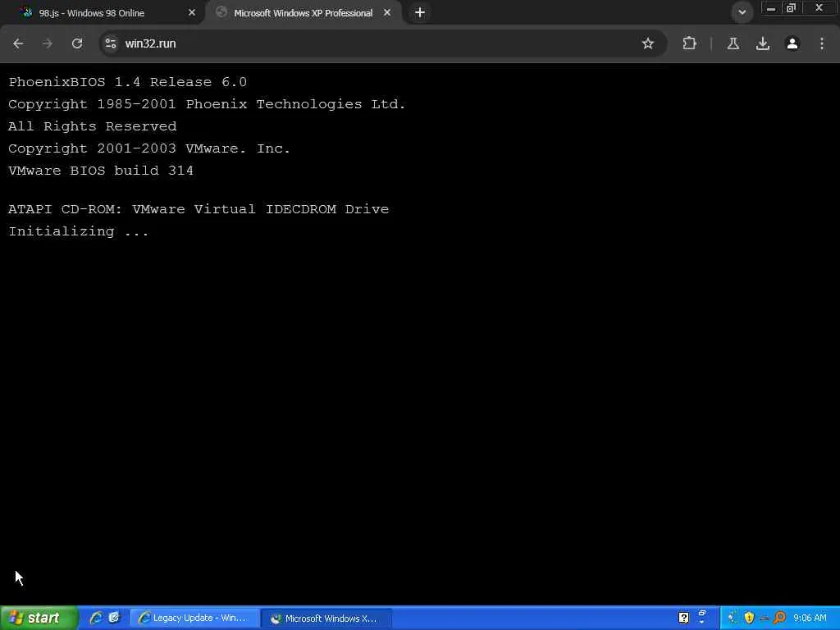Click 'Copyright 2001-2003 VMware. Inc.' line
Viewport: 840px width, 630px height.
[149, 148]
